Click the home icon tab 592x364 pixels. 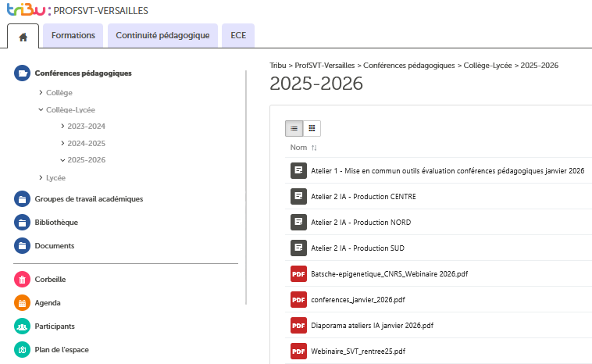[23, 36]
